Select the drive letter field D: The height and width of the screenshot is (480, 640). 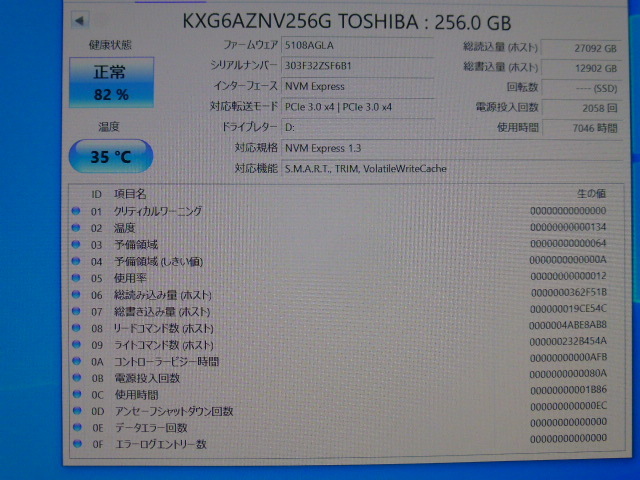click(x=357, y=127)
